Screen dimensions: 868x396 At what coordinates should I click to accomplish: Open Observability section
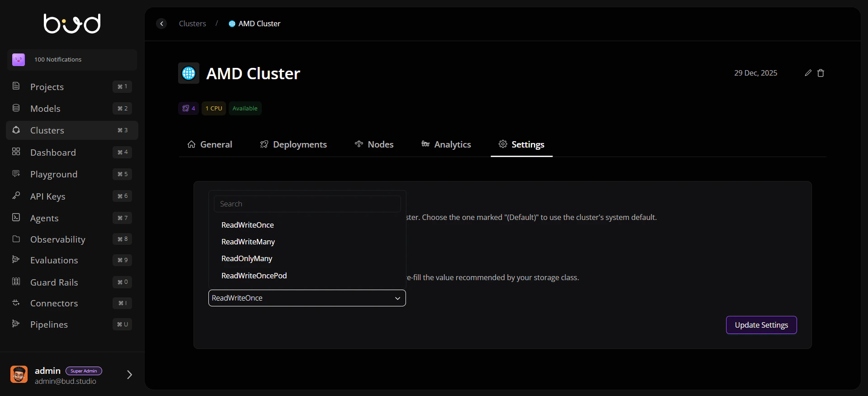72,239
